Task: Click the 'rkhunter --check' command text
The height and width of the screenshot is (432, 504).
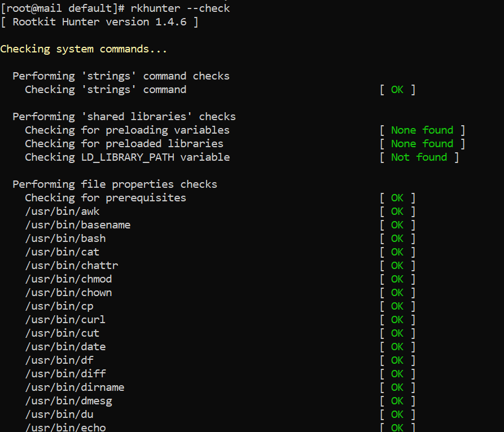Action: click(180, 8)
